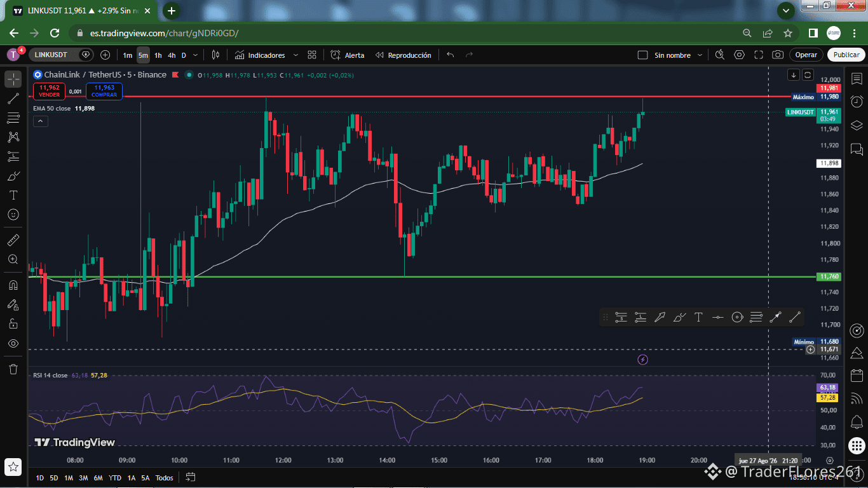Select the text tool in left sidebar
The image size is (868, 488).
coord(13,195)
